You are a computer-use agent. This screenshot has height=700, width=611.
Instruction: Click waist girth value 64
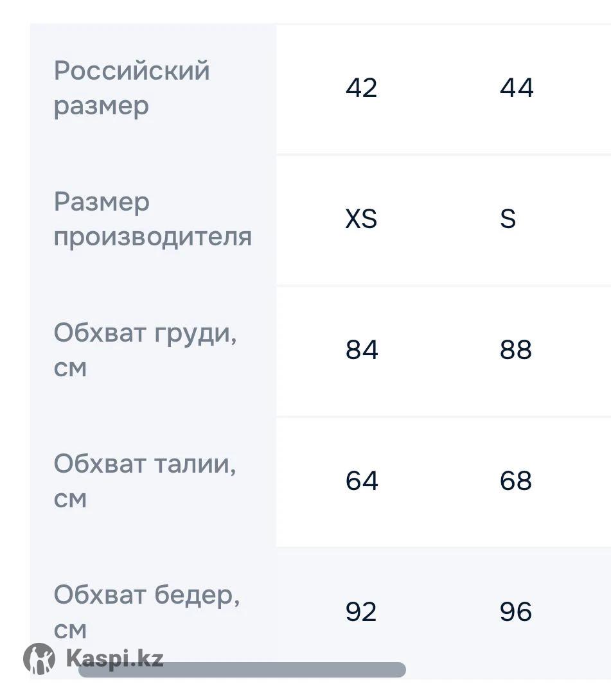[x=362, y=481]
